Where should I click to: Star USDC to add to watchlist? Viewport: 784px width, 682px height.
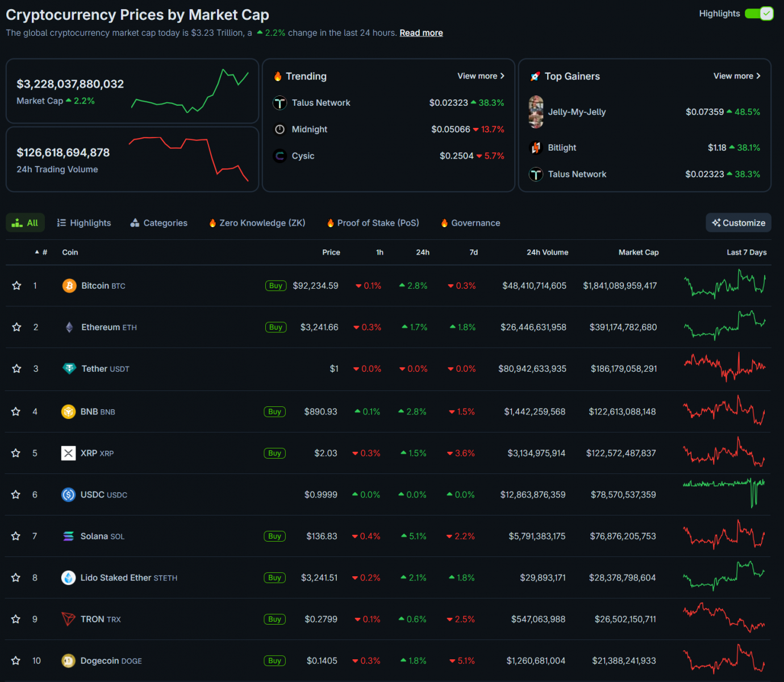(16, 495)
